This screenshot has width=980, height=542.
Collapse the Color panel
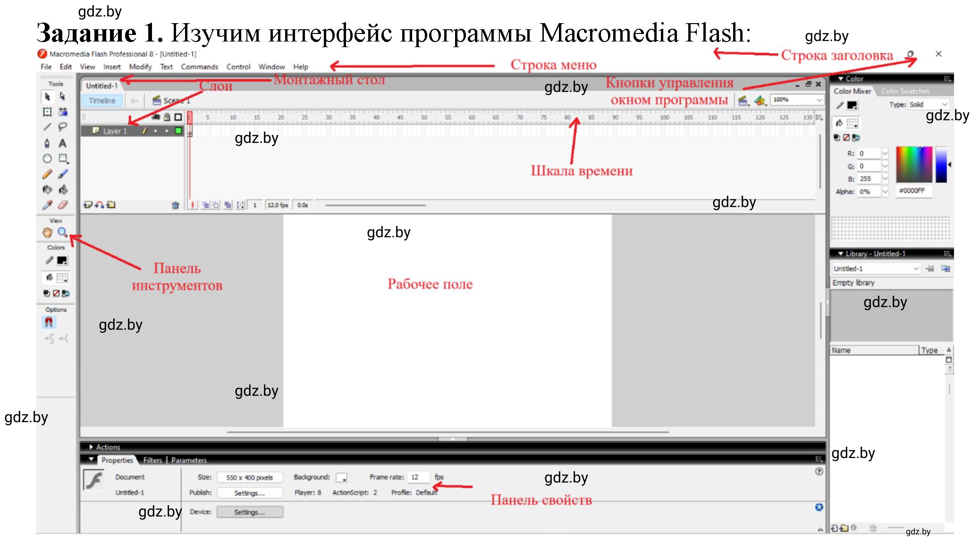click(840, 79)
